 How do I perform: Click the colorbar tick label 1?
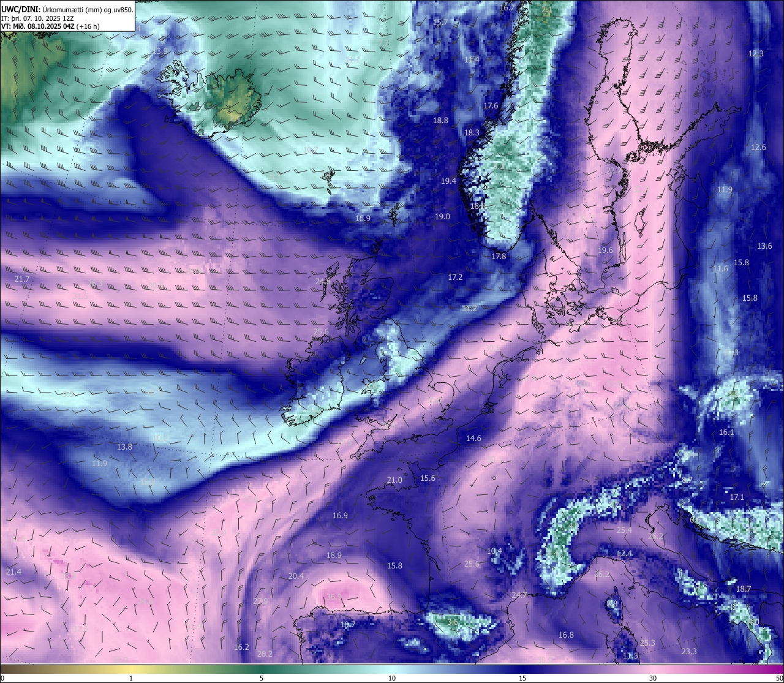131,678
